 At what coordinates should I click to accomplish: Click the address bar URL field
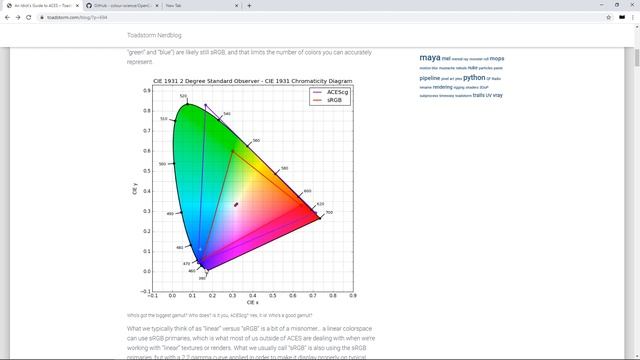(322, 18)
